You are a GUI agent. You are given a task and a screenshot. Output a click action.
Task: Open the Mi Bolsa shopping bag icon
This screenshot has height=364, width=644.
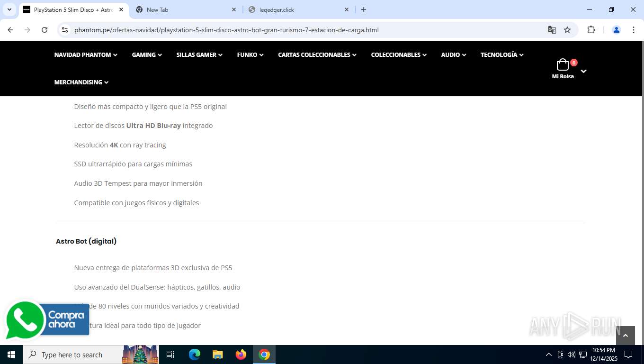pyautogui.click(x=563, y=65)
